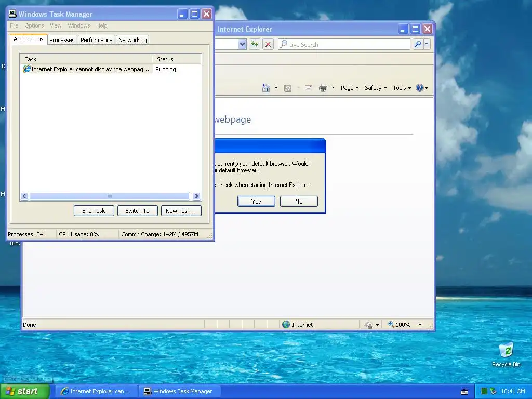The width and height of the screenshot is (532, 399).
Task: Expand the Protected Mode dropdown arrow in status bar
Action: (377, 325)
